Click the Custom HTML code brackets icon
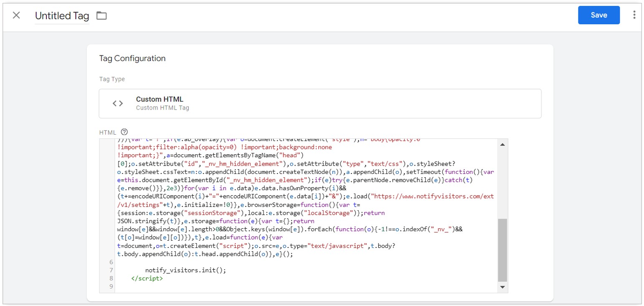 118,103
